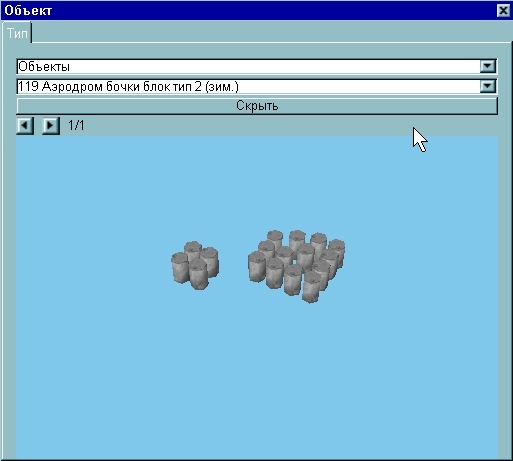Select the Объекты combo box field
This screenshot has width=513, height=461.
257,66
